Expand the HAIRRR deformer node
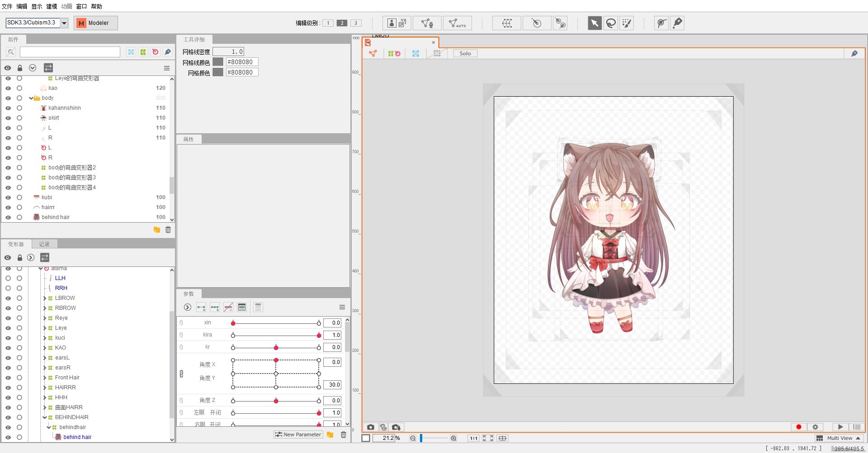The width and height of the screenshot is (868, 453). pyautogui.click(x=45, y=388)
